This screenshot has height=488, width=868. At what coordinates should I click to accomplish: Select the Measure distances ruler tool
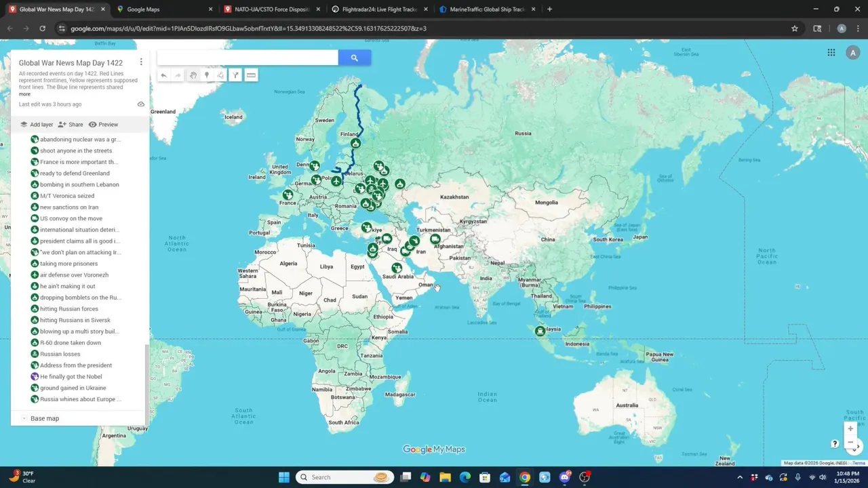point(251,75)
